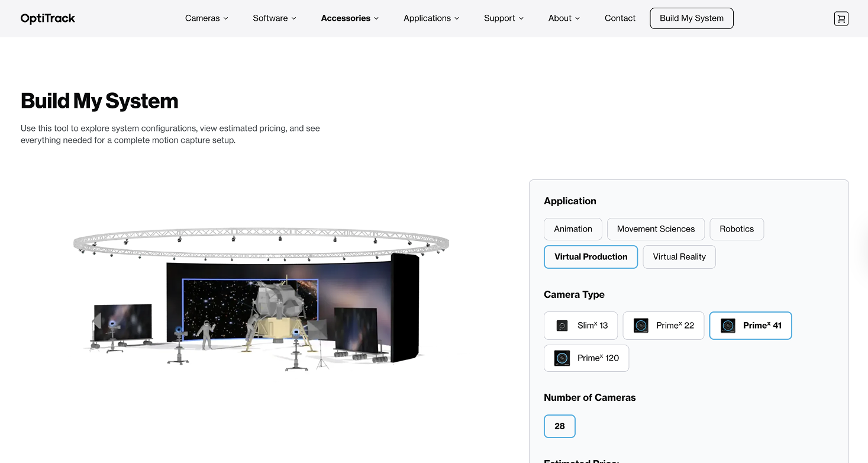
Task: Click the "Use this tool to explore" description
Action: pos(170,134)
